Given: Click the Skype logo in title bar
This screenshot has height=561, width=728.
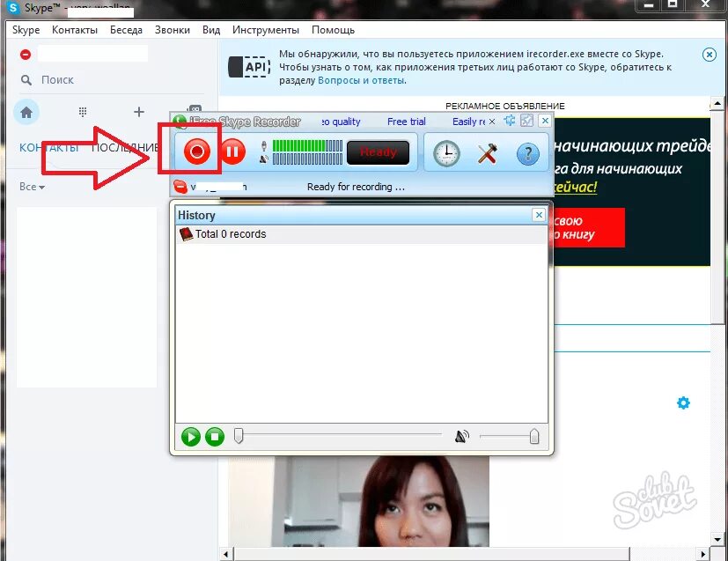Looking at the screenshot, I should click(x=13, y=8).
